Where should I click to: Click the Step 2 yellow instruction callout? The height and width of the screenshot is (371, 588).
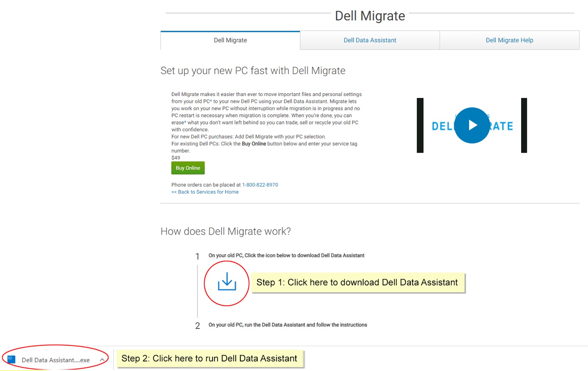coord(209,359)
